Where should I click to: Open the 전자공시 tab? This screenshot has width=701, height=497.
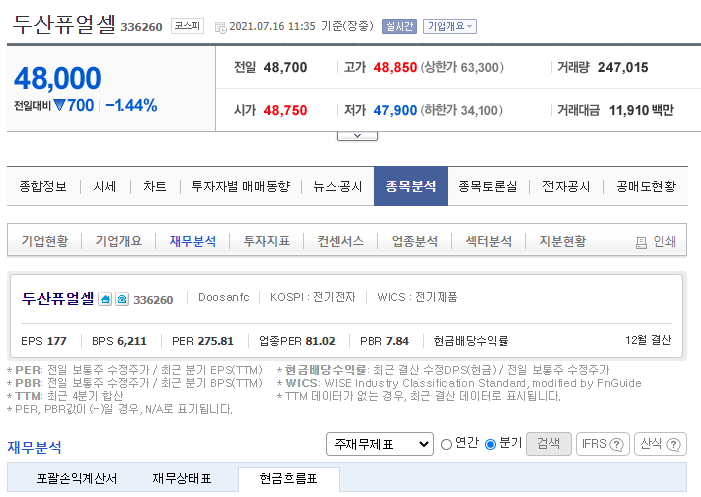point(566,186)
